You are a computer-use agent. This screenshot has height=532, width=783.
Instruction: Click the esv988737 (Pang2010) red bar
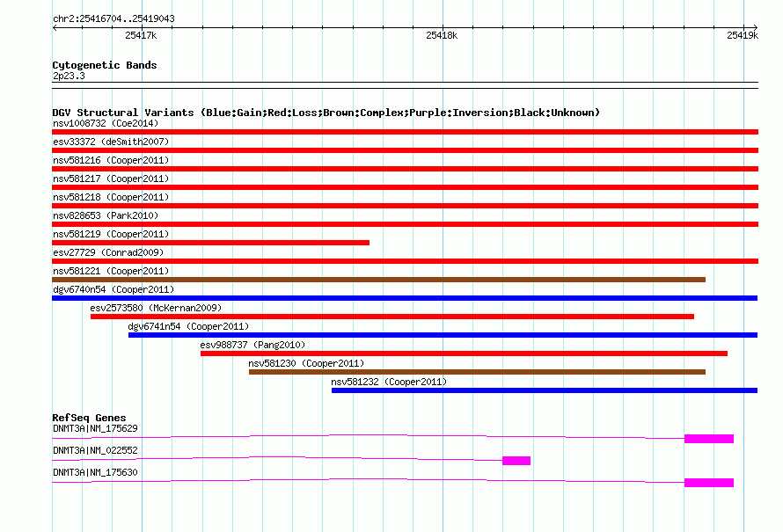(464, 353)
